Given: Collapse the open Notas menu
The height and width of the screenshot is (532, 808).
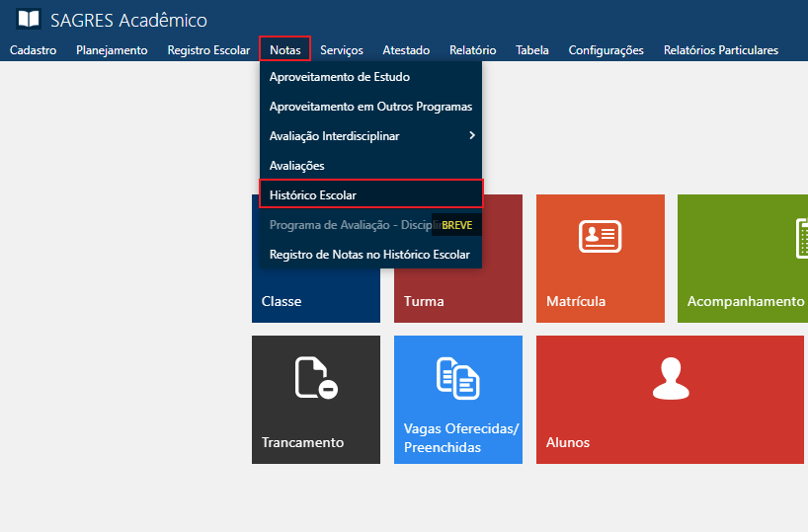Looking at the screenshot, I should [x=284, y=49].
